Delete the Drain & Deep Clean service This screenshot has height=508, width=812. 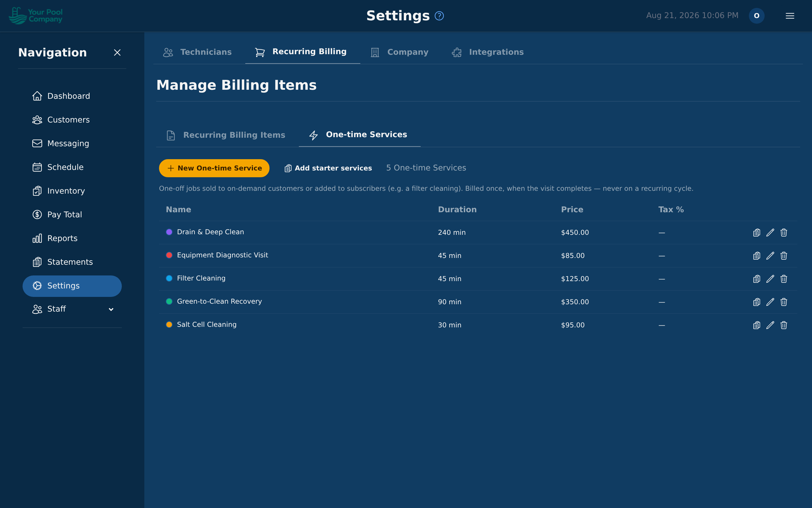pyautogui.click(x=784, y=233)
